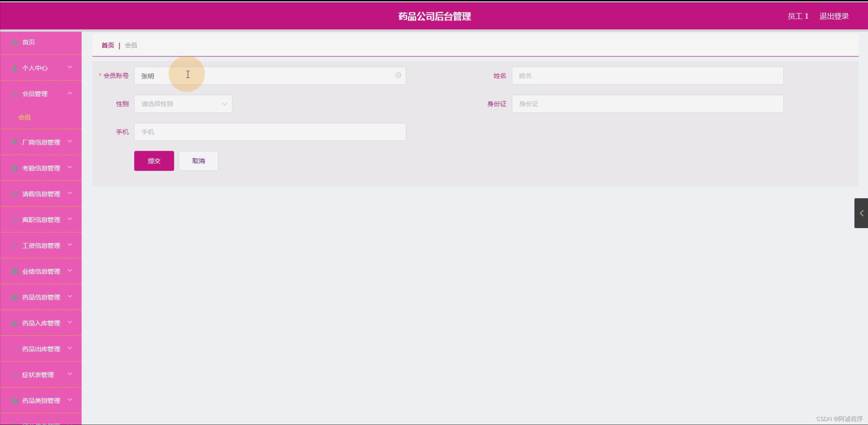Collapse the right panel with the arrow tab

(861, 213)
